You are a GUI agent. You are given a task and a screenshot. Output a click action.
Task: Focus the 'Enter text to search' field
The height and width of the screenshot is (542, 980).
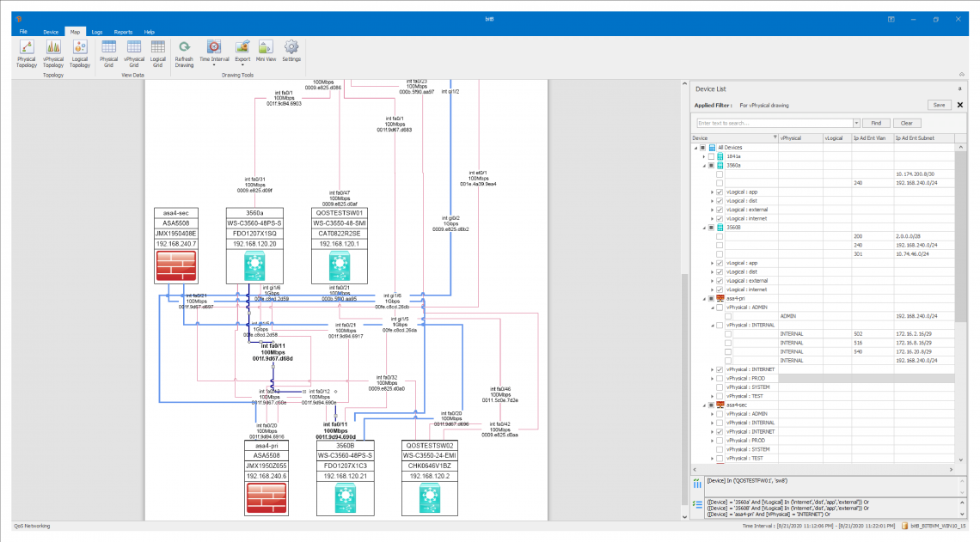tap(775, 123)
